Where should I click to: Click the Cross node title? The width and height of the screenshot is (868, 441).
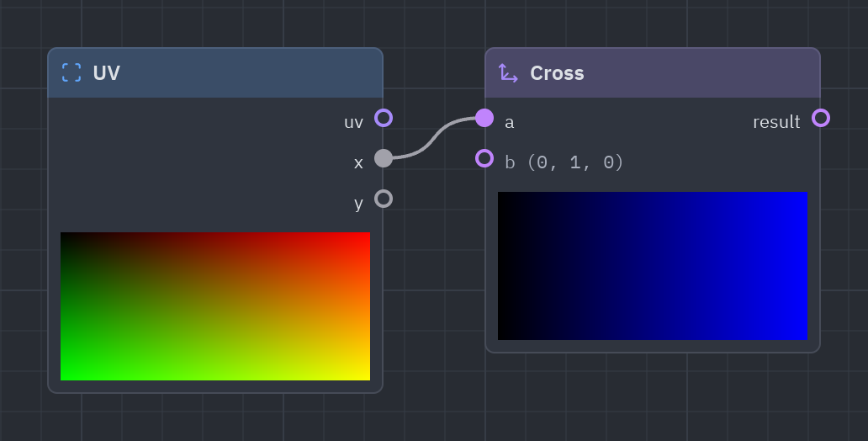coord(557,73)
